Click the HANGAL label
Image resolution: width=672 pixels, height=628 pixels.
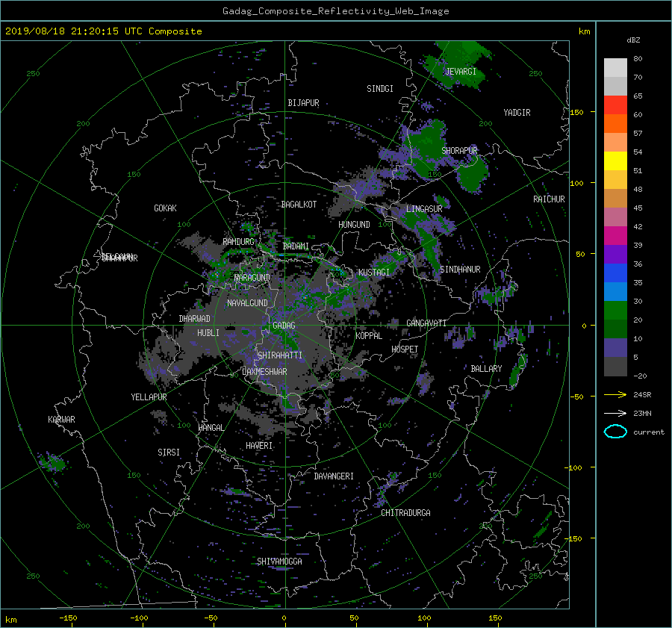click(211, 428)
